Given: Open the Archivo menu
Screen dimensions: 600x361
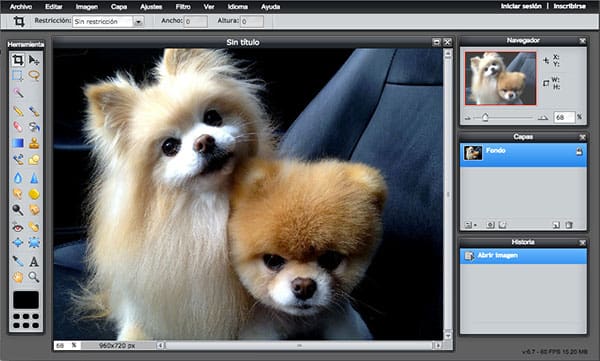Looking at the screenshot, I should (21, 7).
